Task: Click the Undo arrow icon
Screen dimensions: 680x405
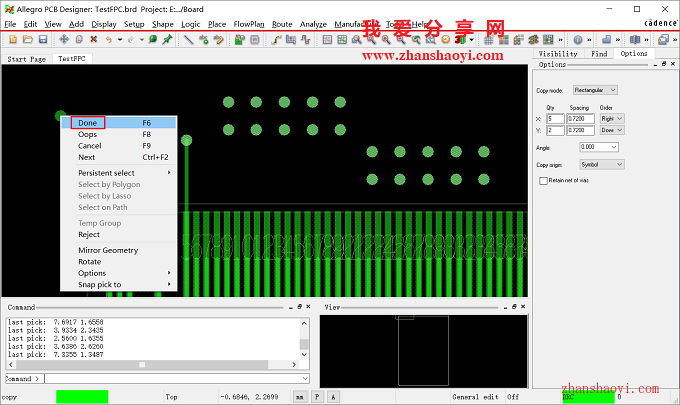Action: click(108, 39)
